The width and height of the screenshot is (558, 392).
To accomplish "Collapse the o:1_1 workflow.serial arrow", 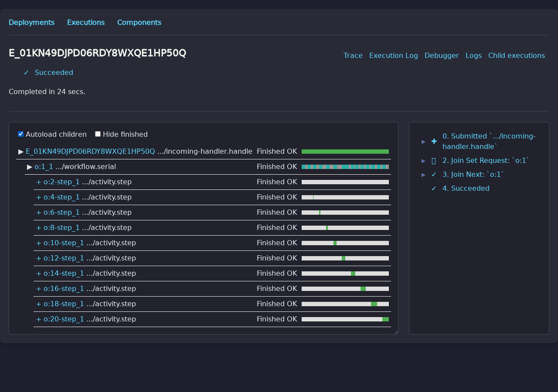I will 30,167.
